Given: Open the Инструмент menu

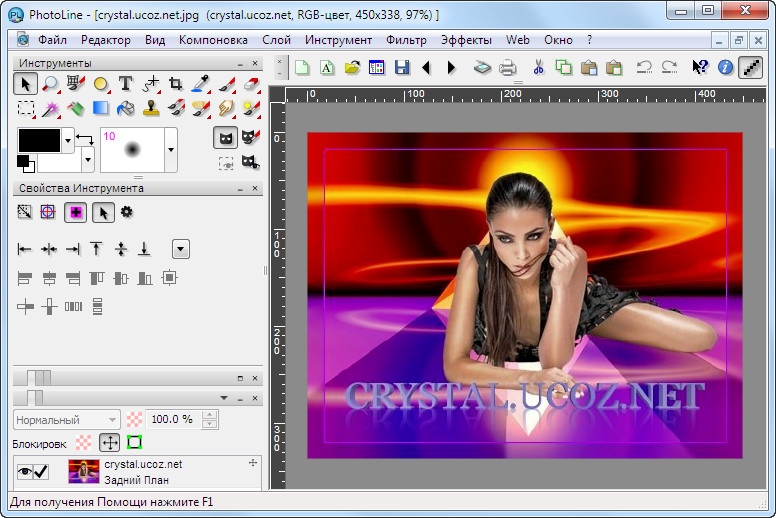Looking at the screenshot, I should point(338,40).
